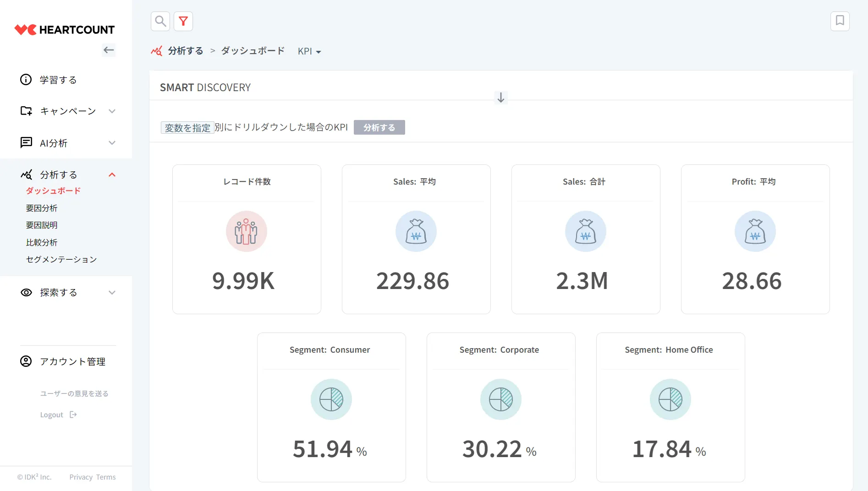Click the search magnifier icon

coord(160,21)
